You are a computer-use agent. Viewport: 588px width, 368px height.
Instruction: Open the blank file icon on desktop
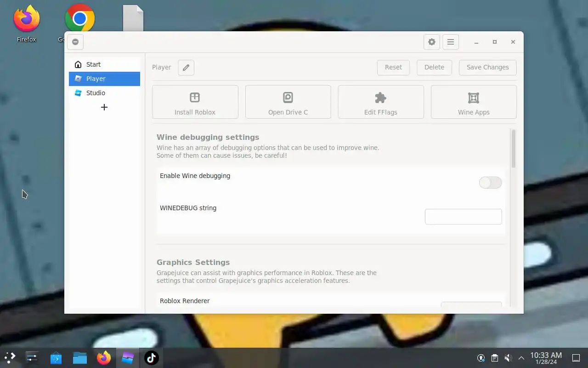(133, 18)
